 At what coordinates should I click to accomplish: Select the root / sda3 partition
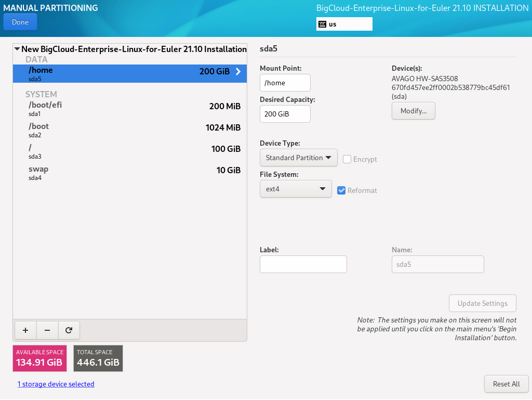coord(129,151)
